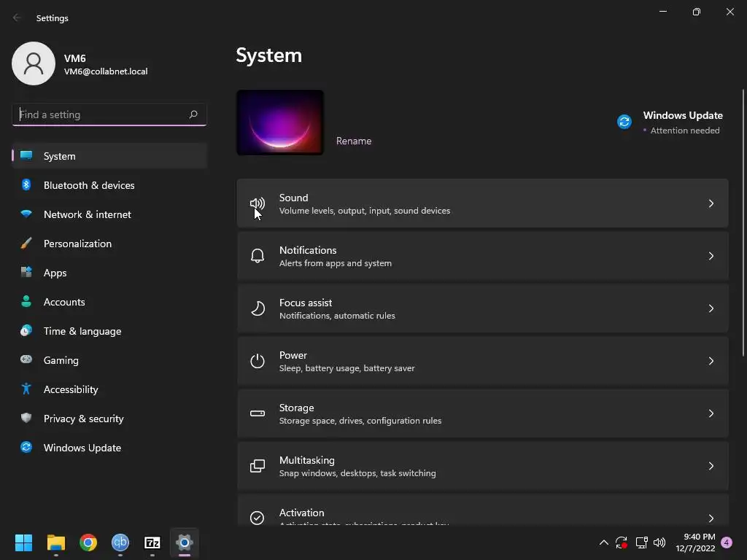This screenshot has height=560, width=747.
Task: Launch Google Chrome from the taskbar
Action: (x=88, y=542)
